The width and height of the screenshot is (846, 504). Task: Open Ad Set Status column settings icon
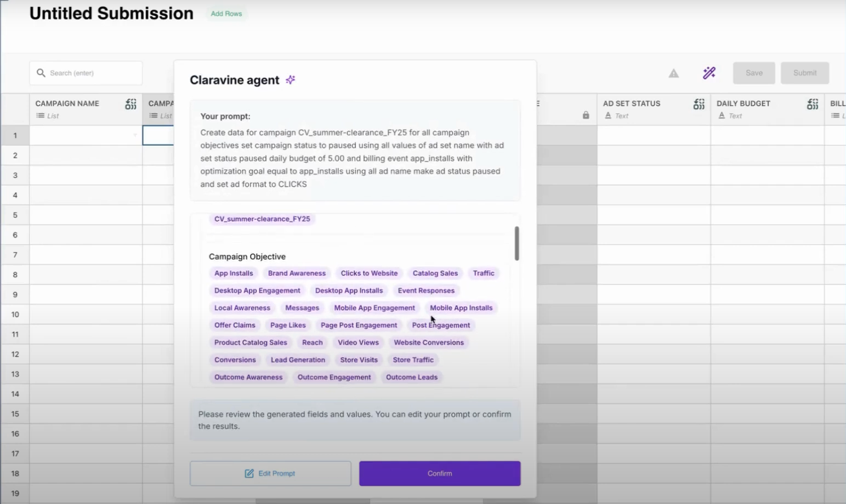pyautogui.click(x=699, y=104)
